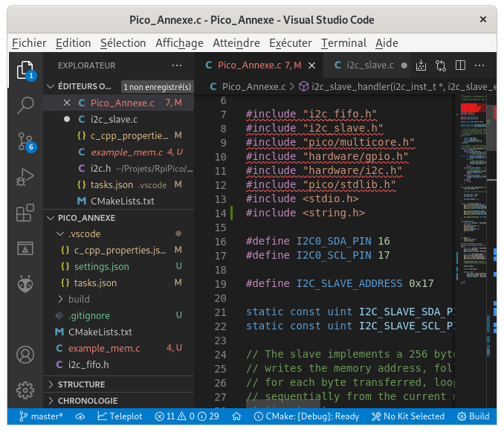Open problems count showing 11 errors
The width and height of the screenshot is (504, 432).
pyautogui.click(x=187, y=416)
